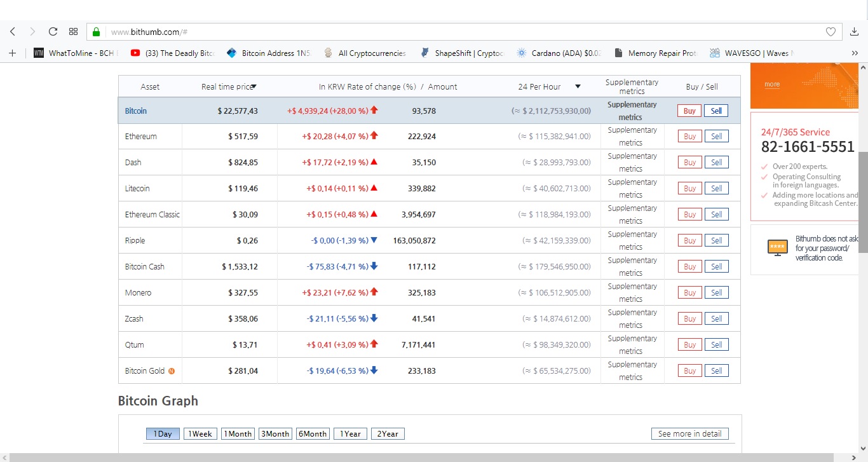The width and height of the screenshot is (868, 462).
Task: Open the ShapeShift bookmark
Action: coord(462,53)
